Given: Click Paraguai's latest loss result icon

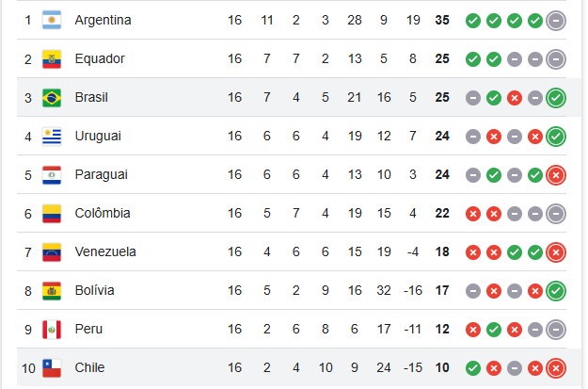Looking at the screenshot, I should pos(556,175).
